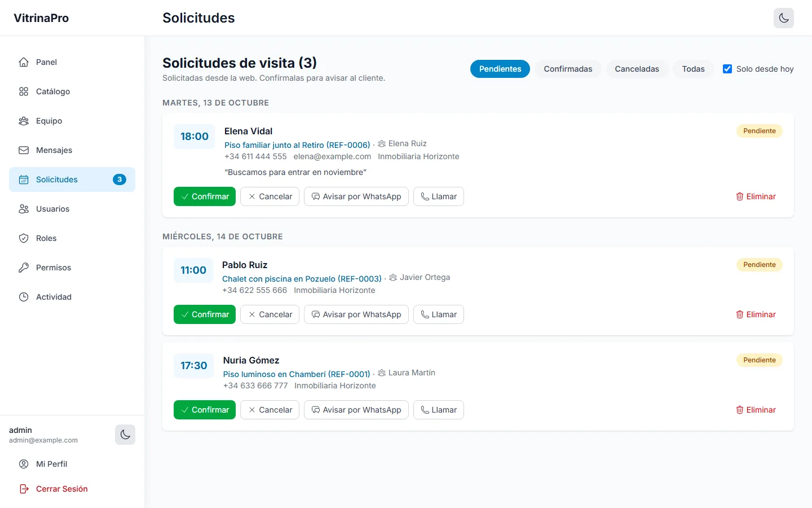Image resolution: width=812 pixels, height=508 pixels.
Task: Call Elena Vidal with the Llamar button
Action: 439,196
